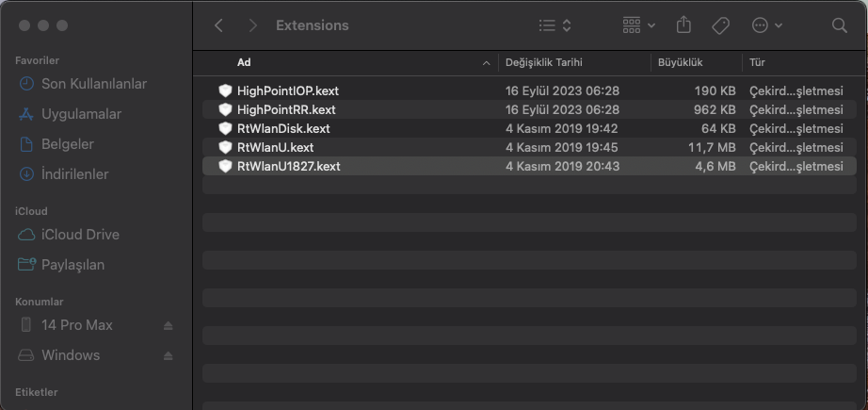The width and height of the screenshot is (868, 410).
Task: Open Son Kullanılanlar in sidebar
Action: click(x=93, y=84)
